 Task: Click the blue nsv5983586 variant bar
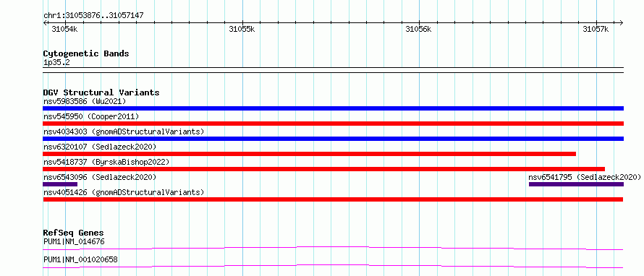pos(333,108)
